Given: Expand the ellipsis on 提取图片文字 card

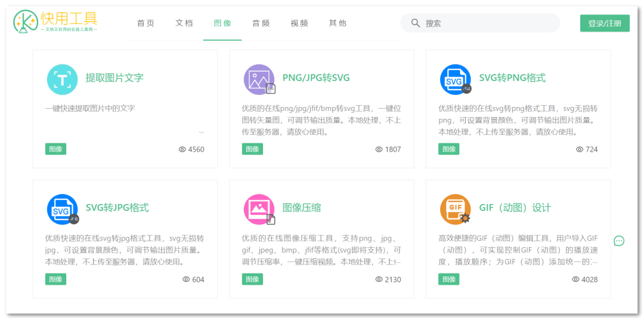Looking at the screenshot, I should point(201,131).
